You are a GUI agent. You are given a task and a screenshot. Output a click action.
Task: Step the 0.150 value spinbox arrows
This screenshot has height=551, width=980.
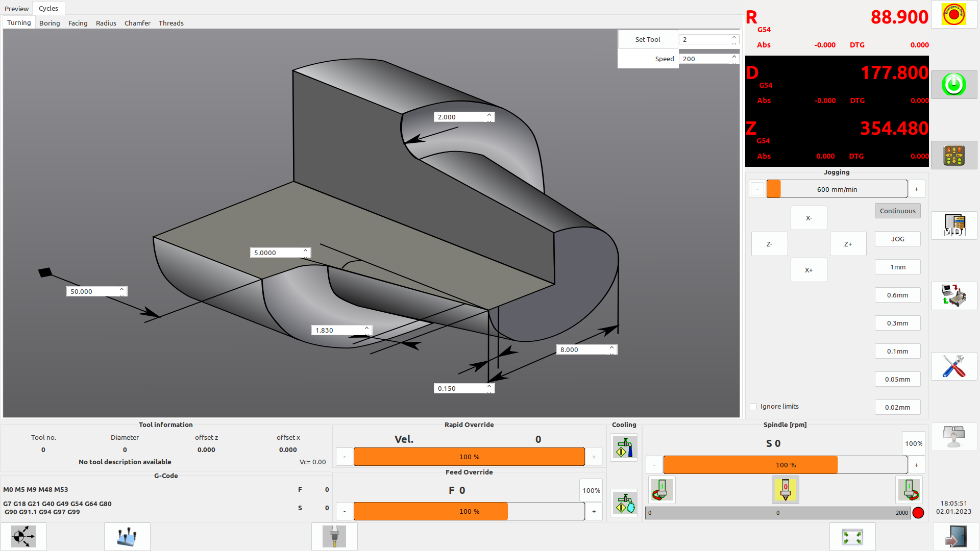click(x=489, y=389)
